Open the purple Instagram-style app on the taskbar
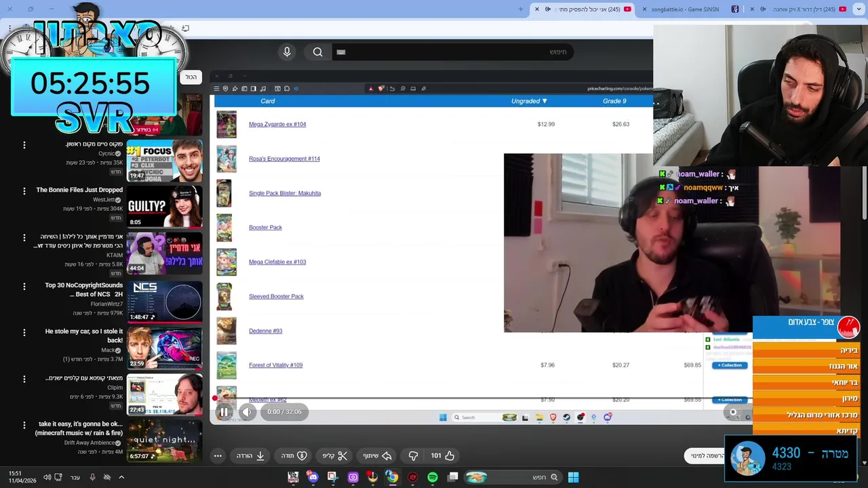Screen dimensions: 868x488 [x=353, y=477]
